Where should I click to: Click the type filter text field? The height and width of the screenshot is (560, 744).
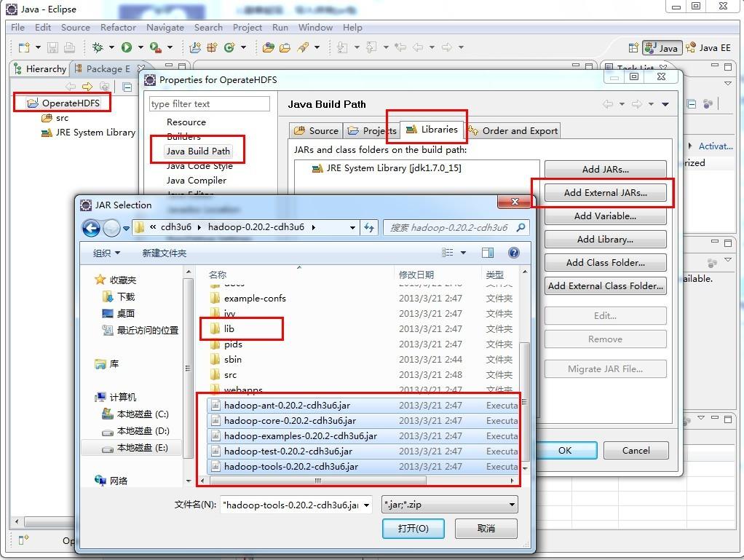point(209,104)
